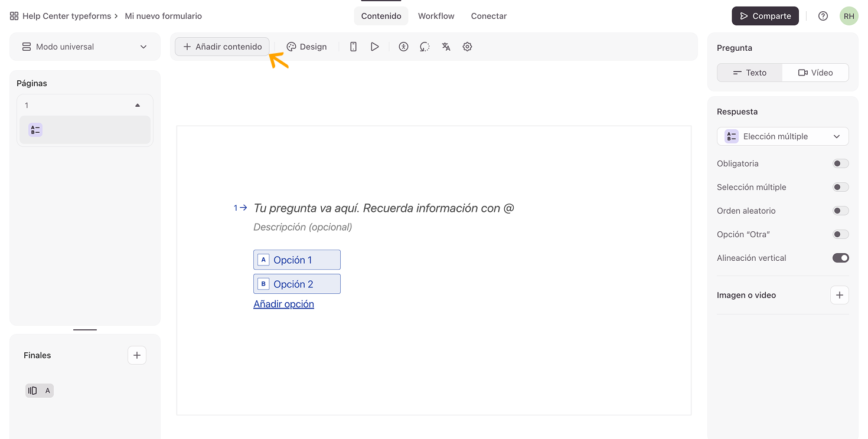Screen dimensions: 868x439
Task: Select Opción 2 choice
Action: tap(297, 284)
